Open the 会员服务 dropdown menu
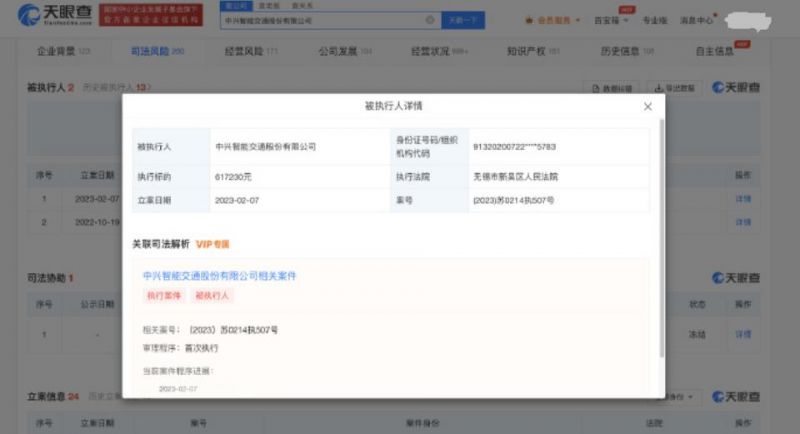 (x=553, y=20)
